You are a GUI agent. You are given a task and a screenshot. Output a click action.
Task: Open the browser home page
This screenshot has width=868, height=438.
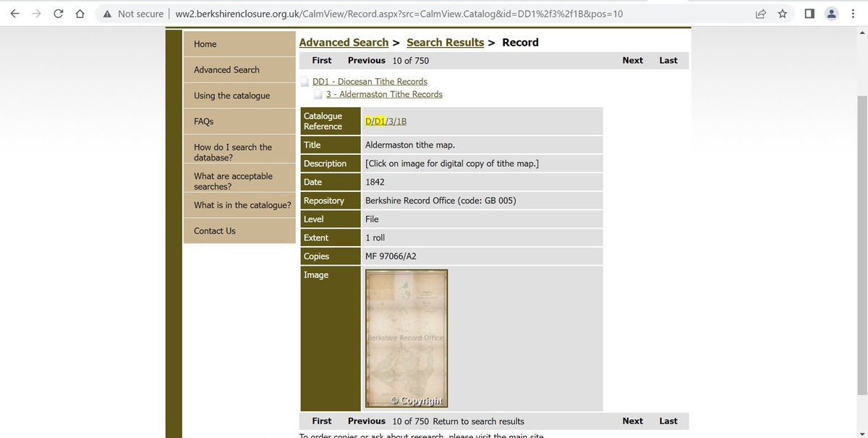[x=79, y=13]
